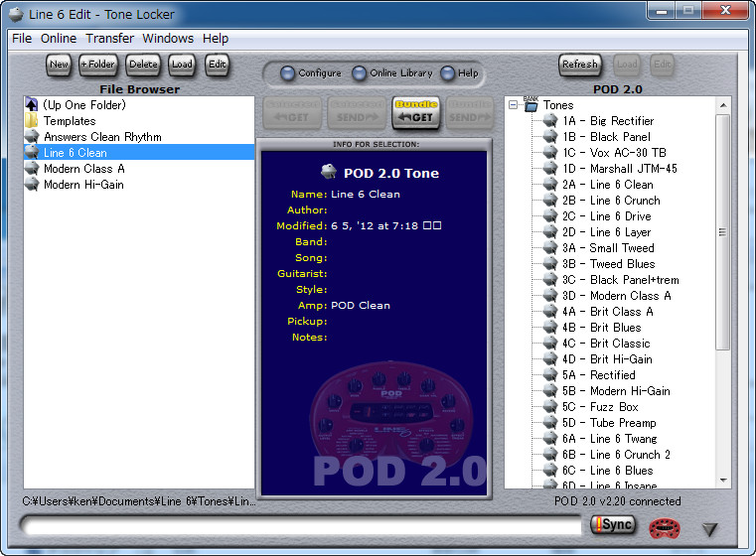Click the Amp: POD Clean value
Screen dimensions: 756x556
[x=361, y=305]
